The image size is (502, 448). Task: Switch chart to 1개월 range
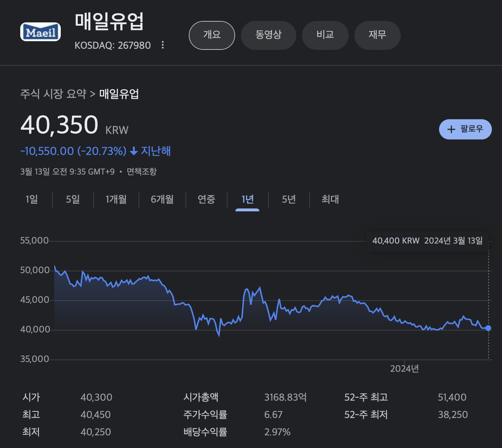click(116, 199)
